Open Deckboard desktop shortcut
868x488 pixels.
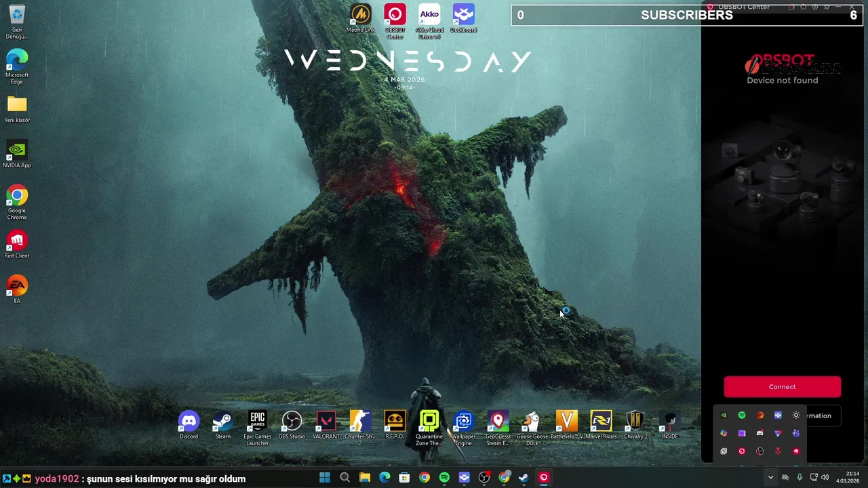464,18
